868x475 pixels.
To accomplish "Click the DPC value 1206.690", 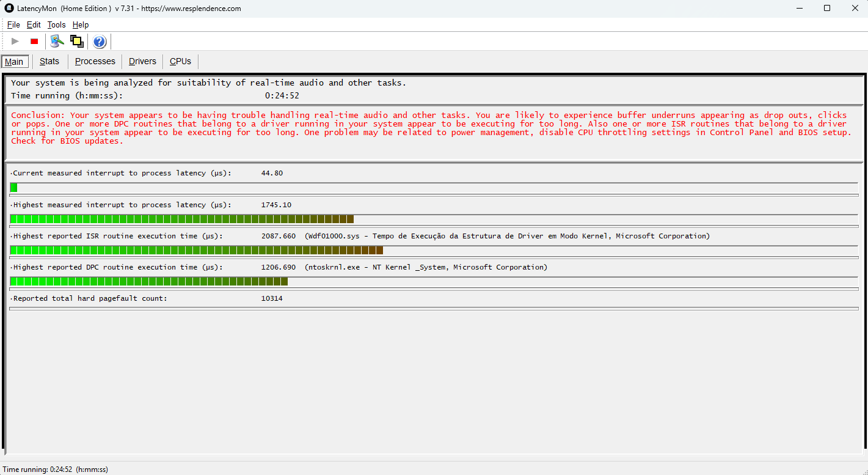I will (x=278, y=267).
